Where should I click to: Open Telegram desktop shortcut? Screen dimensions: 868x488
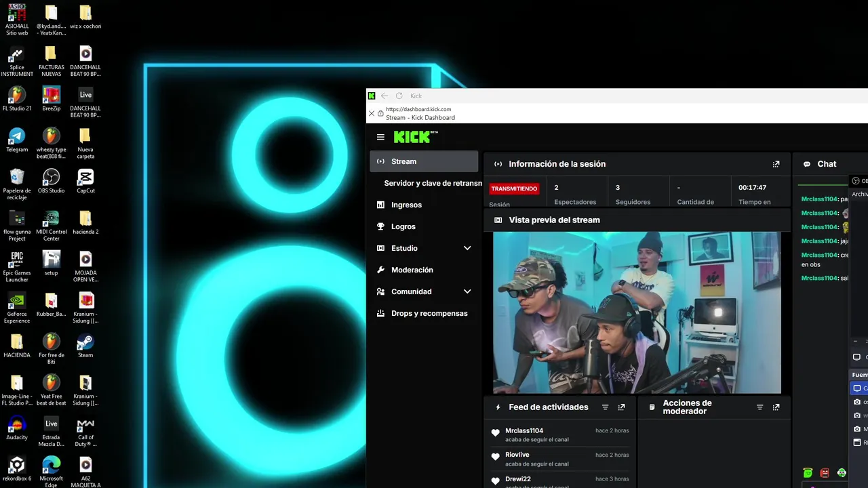click(x=17, y=140)
